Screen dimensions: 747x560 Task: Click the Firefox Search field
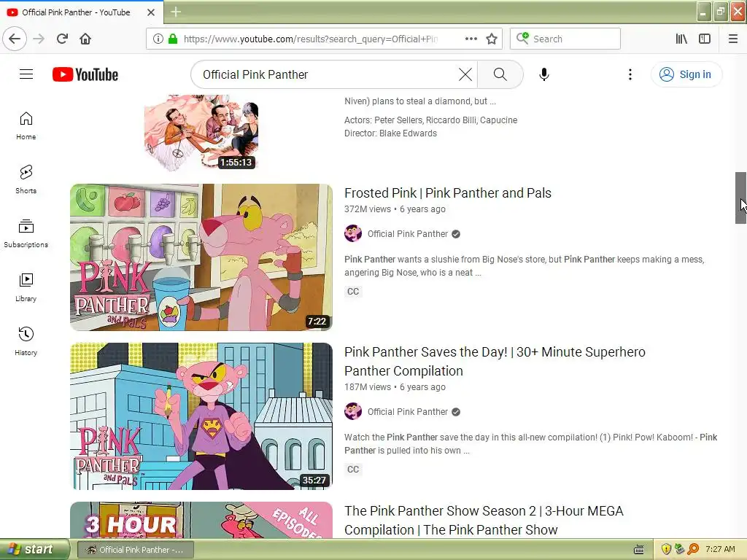coord(565,39)
